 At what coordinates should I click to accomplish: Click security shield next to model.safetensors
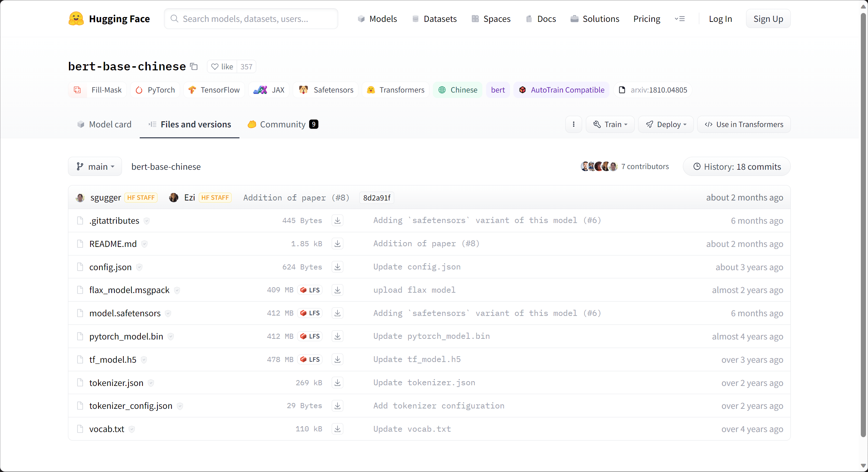(x=168, y=314)
